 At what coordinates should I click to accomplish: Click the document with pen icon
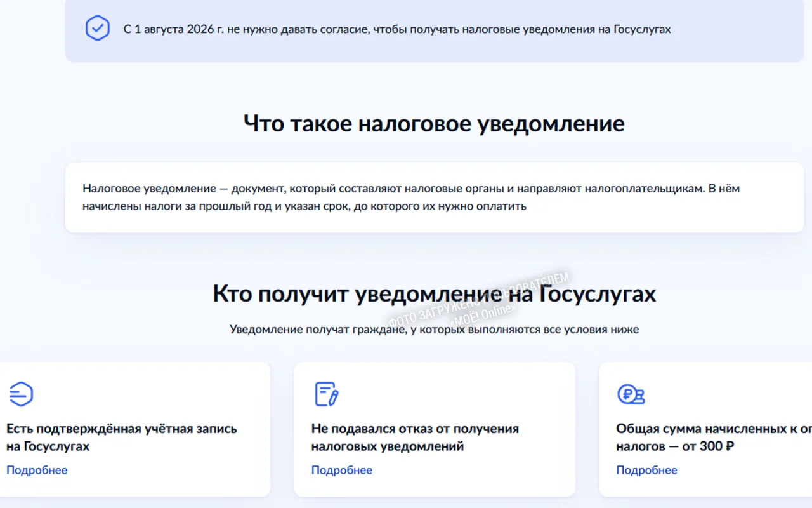(x=326, y=394)
